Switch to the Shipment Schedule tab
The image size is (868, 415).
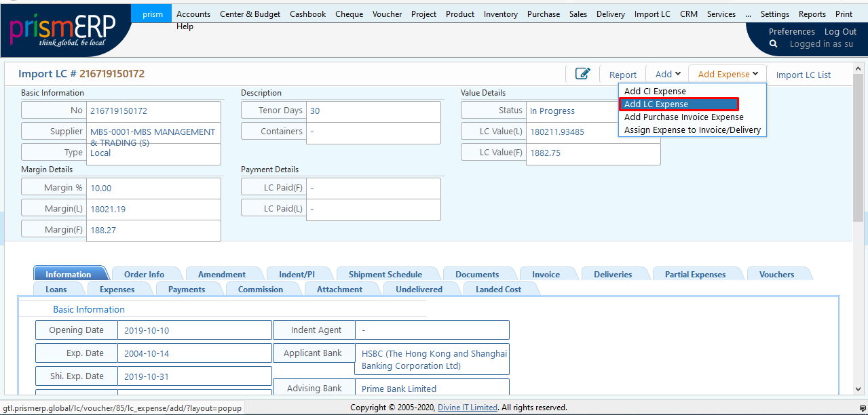(388, 273)
